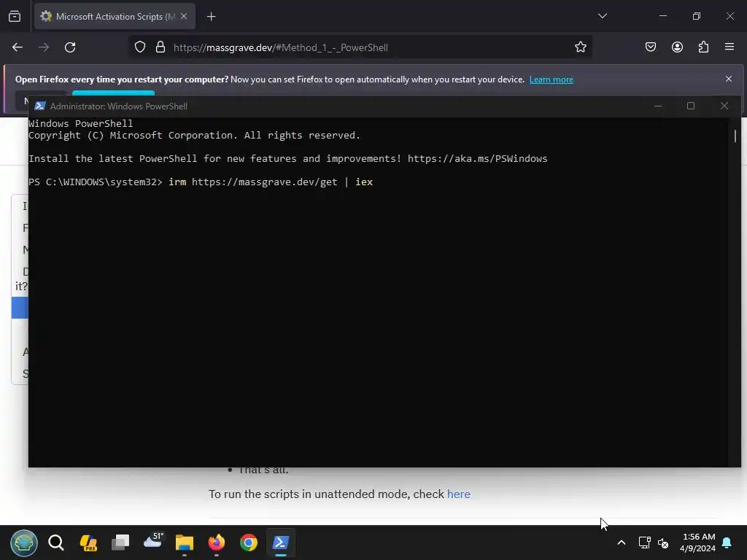The image size is (747, 560).
Task: Open Firefox account menu
Action: click(x=677, y=47)
